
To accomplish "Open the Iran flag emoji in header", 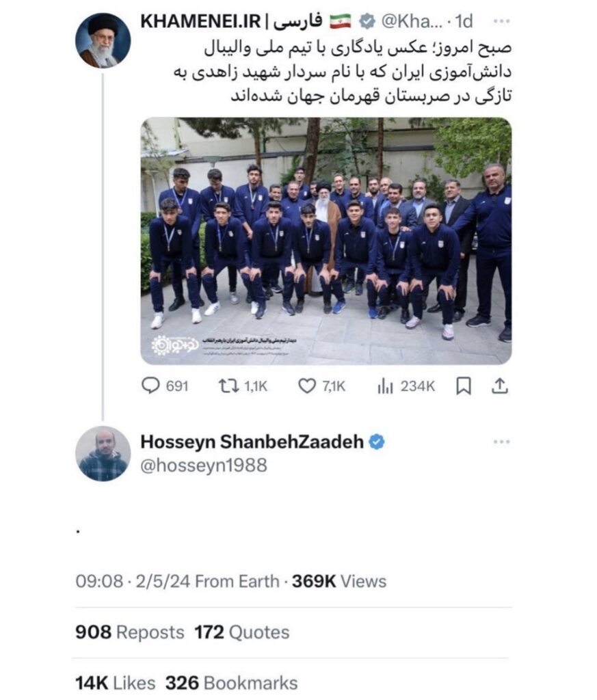I will pyautogui.click(x=341, y=21).
